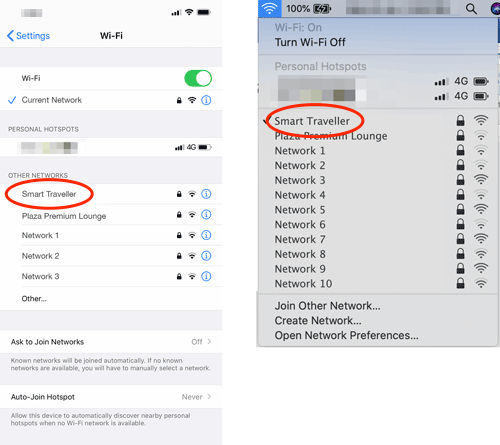Image resolution: width=500 pixels, height=445 pixels.
Task: Open info icon next to Network 3
Action: [x=206, y=276]
